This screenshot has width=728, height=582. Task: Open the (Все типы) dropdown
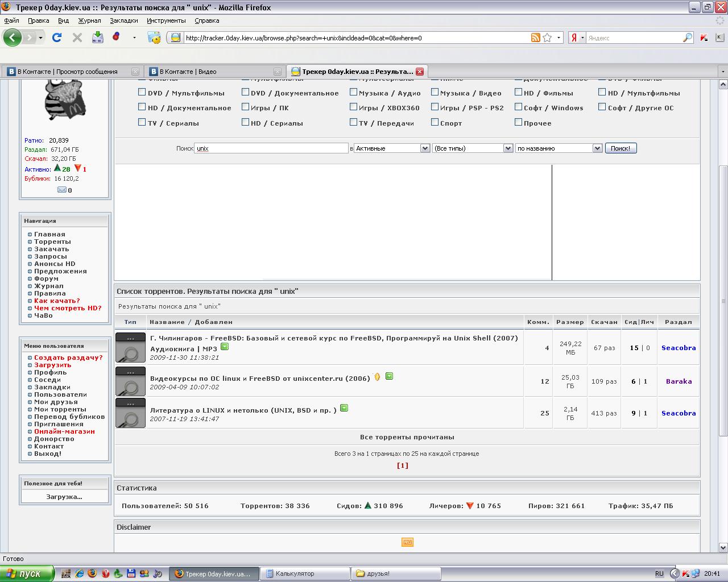(x=473, y=148)
